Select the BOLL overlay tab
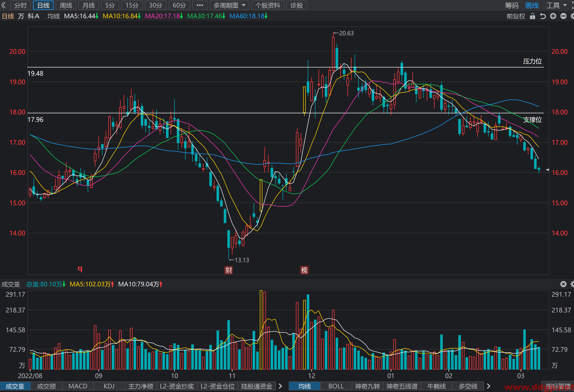 click(336, 386)
